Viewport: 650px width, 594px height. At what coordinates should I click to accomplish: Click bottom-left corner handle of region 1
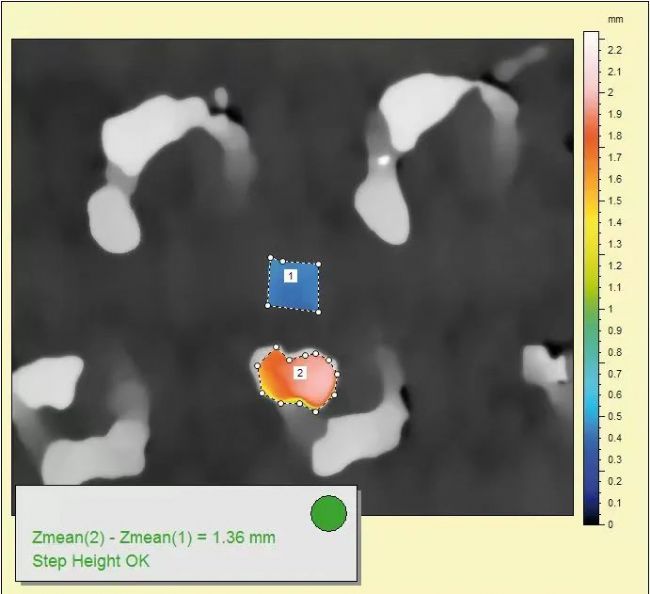[268, 305]
